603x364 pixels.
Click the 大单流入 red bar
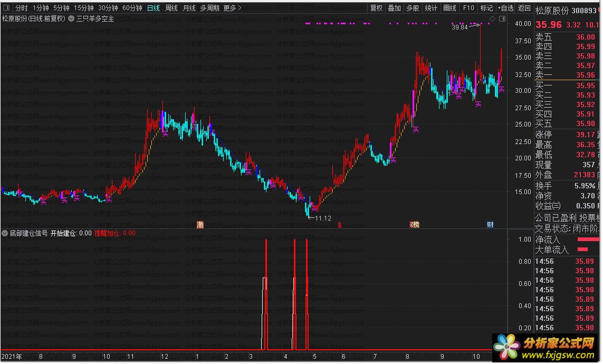582,250
